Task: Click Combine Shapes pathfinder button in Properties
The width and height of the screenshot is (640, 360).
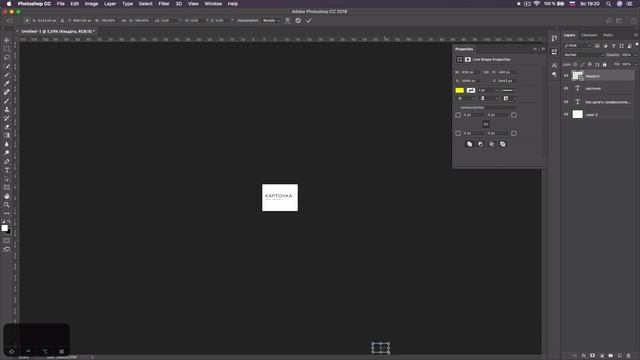Action: [x=469, y=144]
